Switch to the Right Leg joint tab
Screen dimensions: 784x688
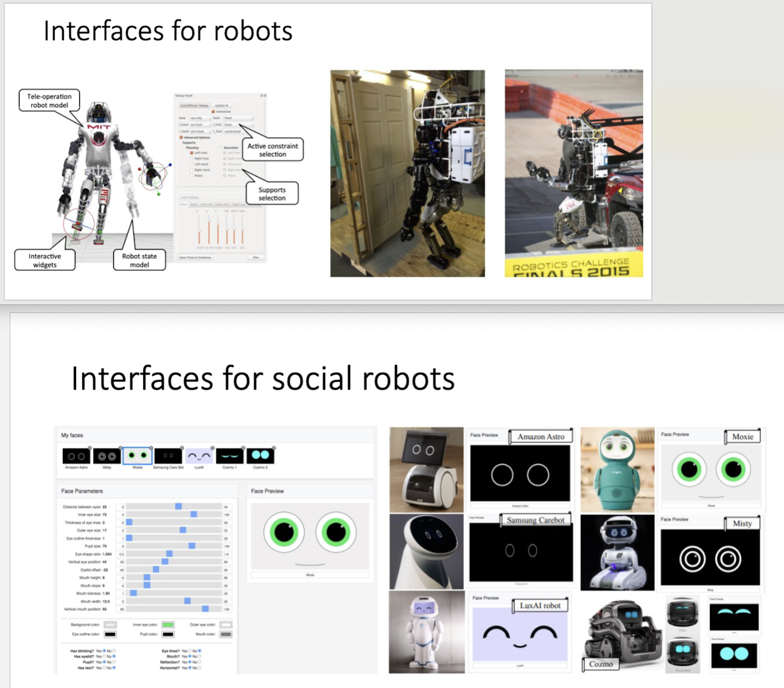coord(239,205)
